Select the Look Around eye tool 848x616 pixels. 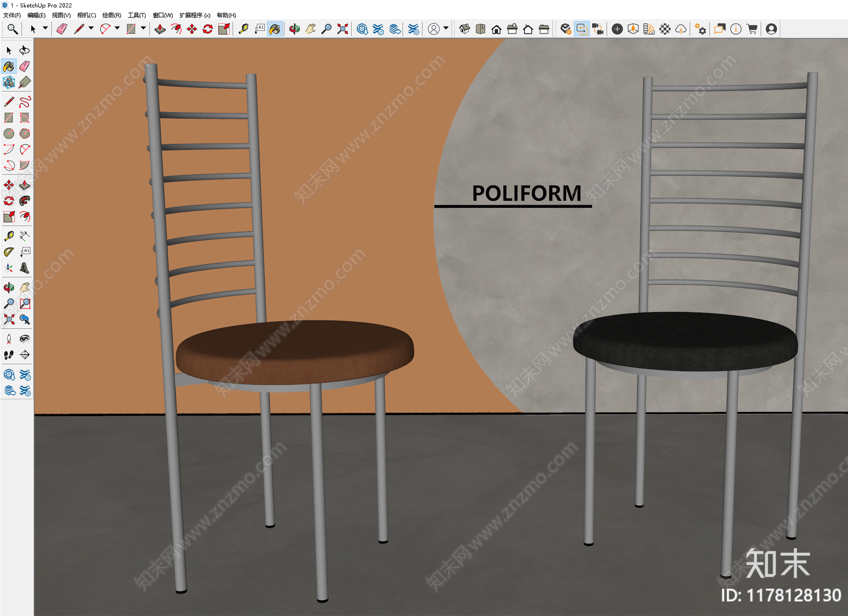tap(25, 339)
